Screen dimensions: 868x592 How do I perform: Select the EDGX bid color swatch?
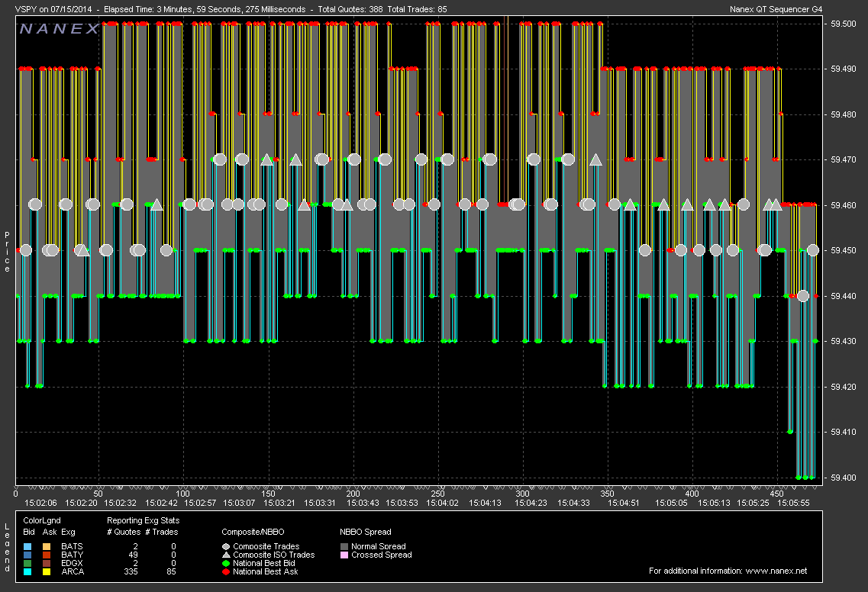pos(27,563)
